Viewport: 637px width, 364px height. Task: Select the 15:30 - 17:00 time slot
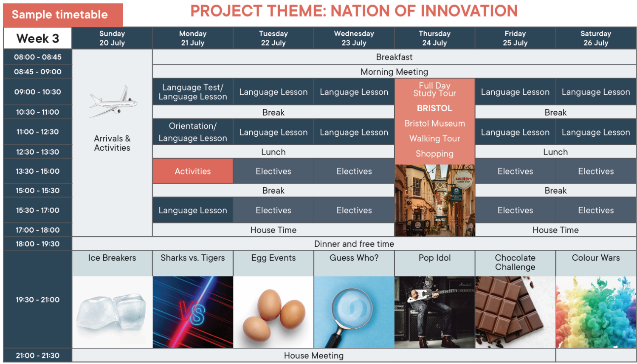click(38, 210)
